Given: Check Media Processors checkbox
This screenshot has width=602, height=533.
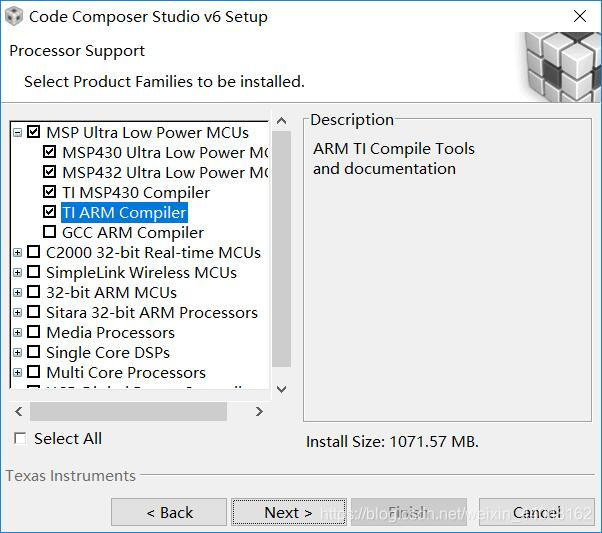Looking at the screenshot, I should coord(33,332).
